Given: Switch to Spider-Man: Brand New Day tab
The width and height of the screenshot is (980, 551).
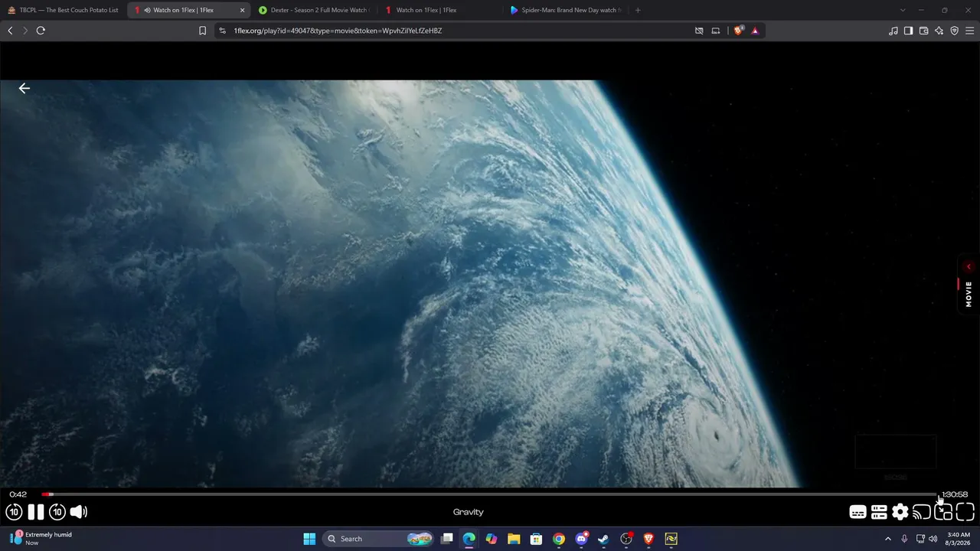Looking at the screenshot, I should click(567, 10).
